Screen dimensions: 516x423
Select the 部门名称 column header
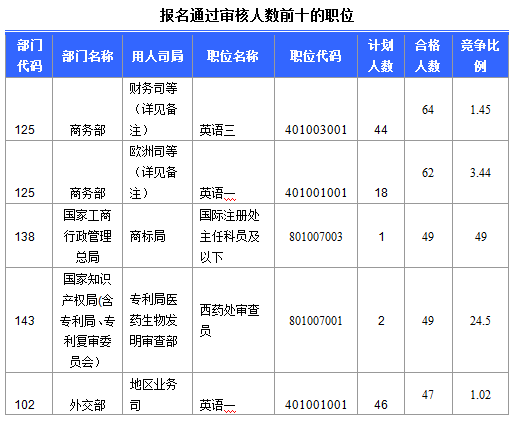click(x=87, y=56)
